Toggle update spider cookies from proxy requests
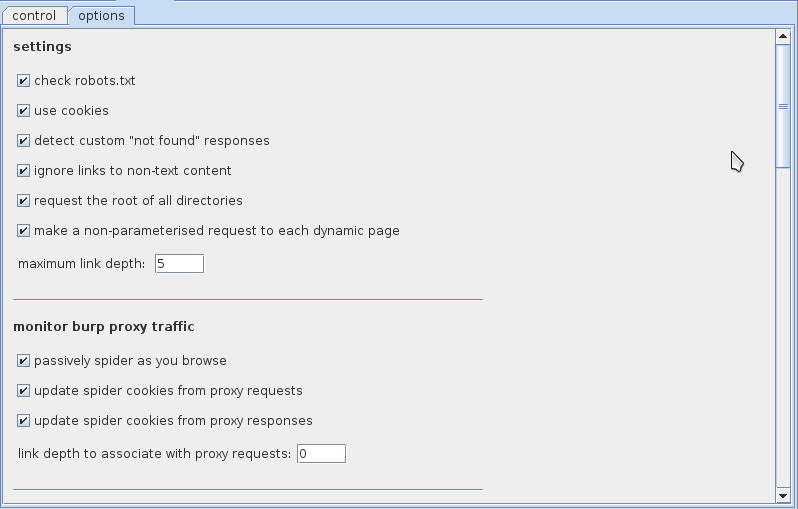 pos(23,390)
